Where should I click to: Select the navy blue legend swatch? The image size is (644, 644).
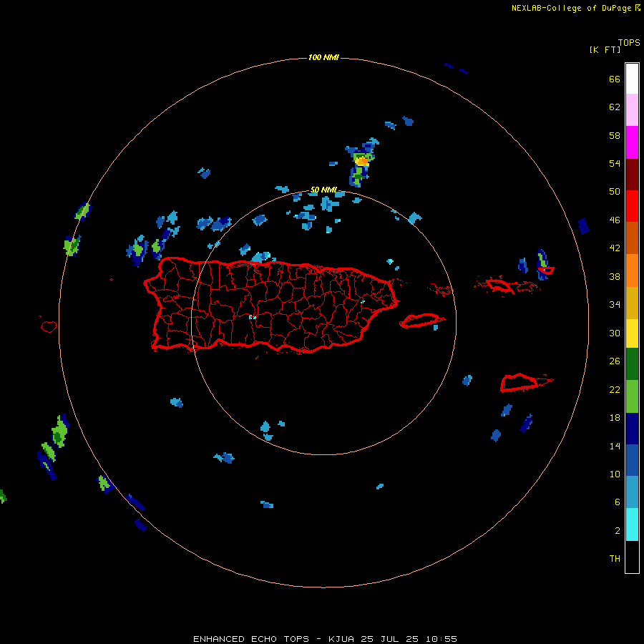tap(632, 429)
